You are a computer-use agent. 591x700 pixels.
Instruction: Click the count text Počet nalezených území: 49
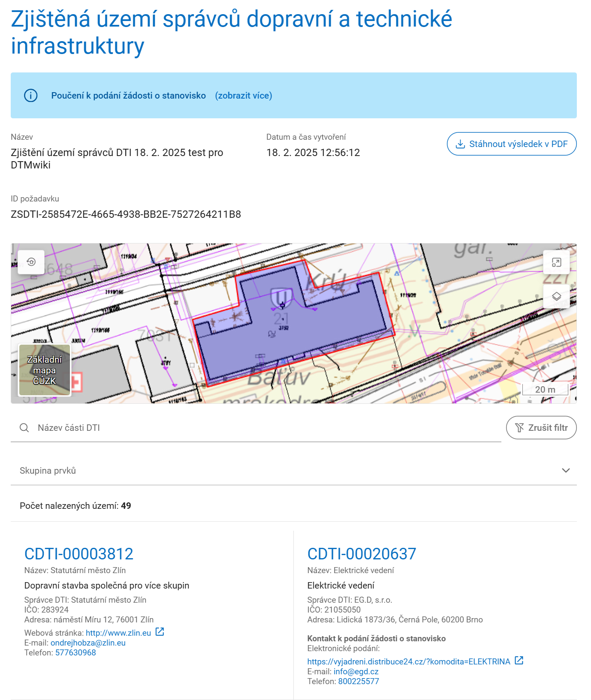[75, 506]
